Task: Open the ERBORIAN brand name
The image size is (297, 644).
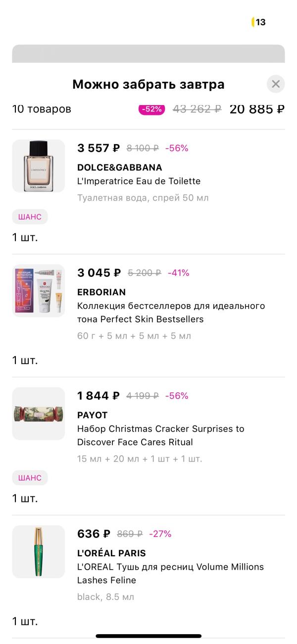Action: pos(101,292)
